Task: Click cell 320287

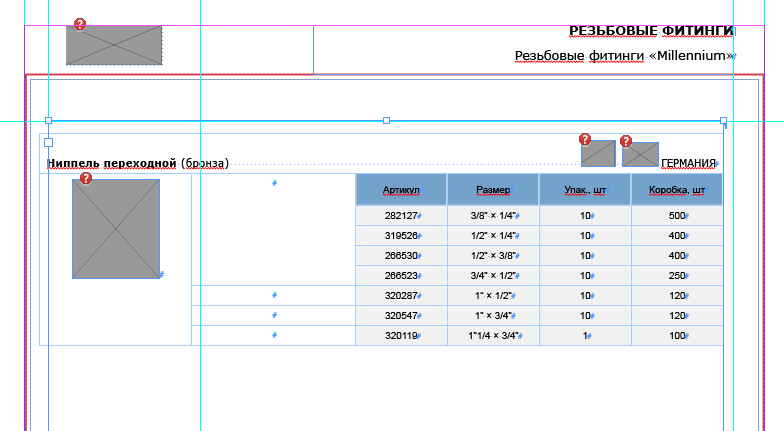Action: tap(401, 296)
